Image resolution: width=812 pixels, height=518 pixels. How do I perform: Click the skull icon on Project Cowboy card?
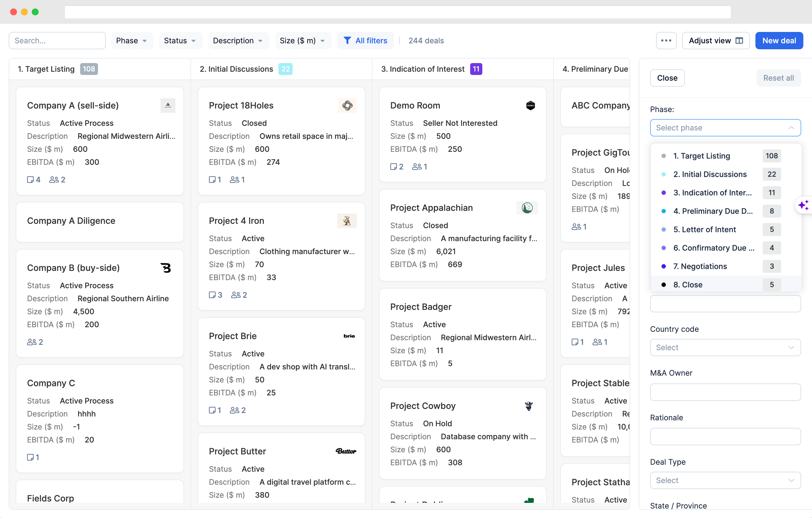click(528, 406)
